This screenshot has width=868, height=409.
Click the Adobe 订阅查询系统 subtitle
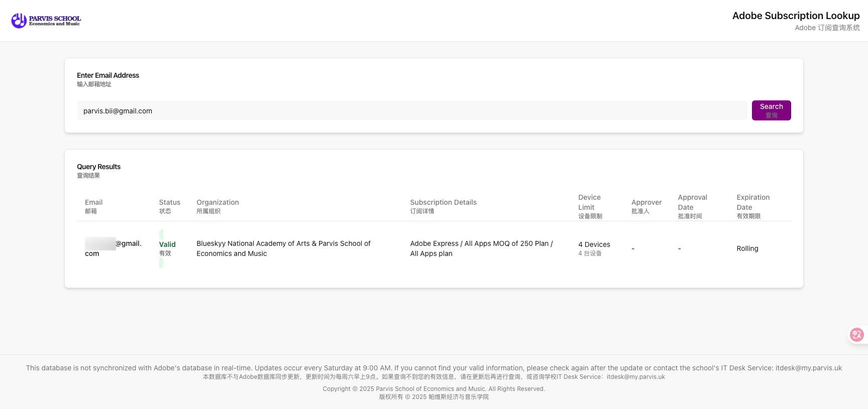click(x=827, y=28)
